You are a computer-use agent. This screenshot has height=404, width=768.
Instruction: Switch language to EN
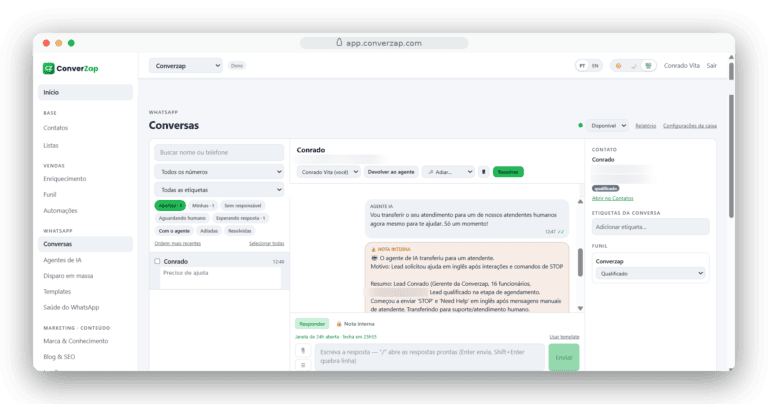tap(595, 66)
